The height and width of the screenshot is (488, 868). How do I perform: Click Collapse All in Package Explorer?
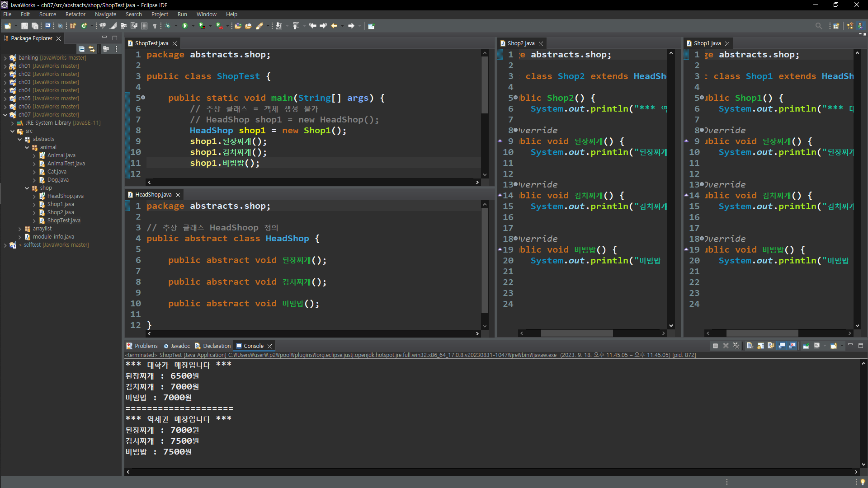(x=81, y=49)
